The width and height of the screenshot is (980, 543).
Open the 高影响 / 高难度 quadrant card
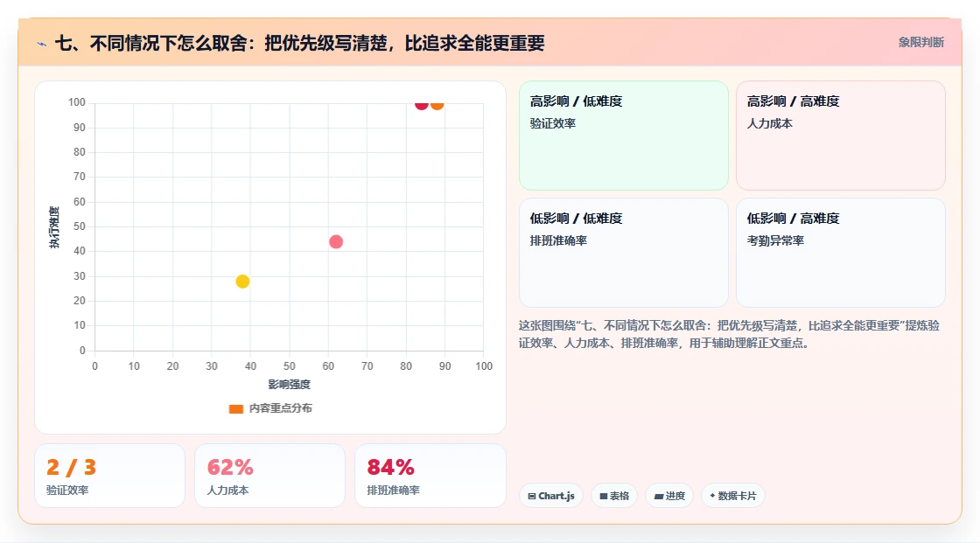coord(841,136)
